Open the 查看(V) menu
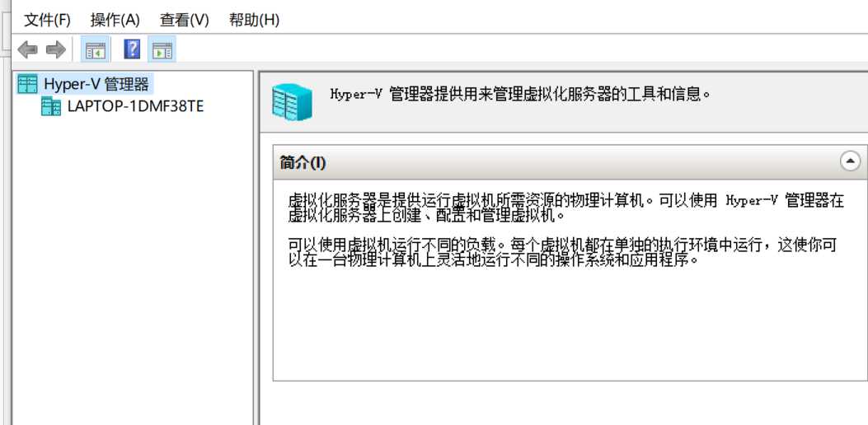This screenshot has height=425, width=868. point(185,21)
